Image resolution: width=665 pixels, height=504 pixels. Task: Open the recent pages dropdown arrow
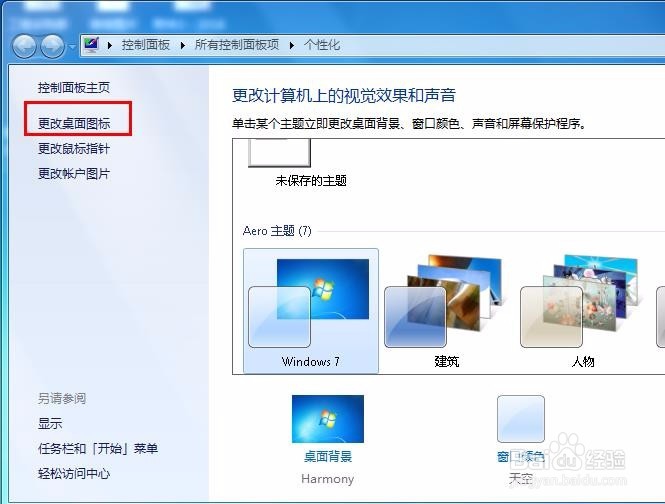pos(72,46)
